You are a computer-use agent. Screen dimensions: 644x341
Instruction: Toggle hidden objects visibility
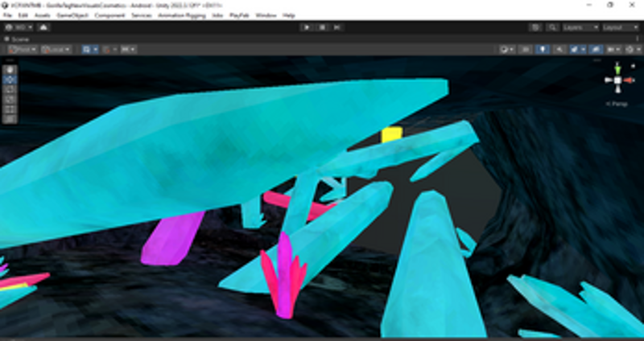(x=596, y=50)
